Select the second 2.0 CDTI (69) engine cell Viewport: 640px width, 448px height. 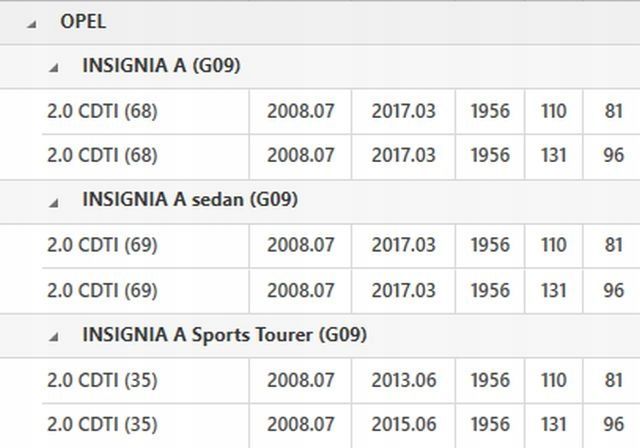(x=102, y=290)
